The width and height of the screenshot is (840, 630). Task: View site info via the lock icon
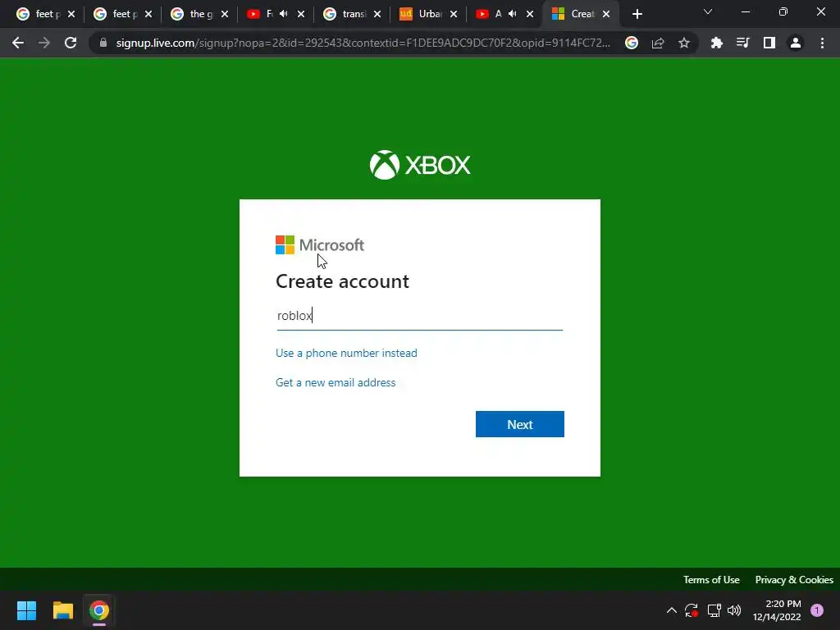(103, 43)
